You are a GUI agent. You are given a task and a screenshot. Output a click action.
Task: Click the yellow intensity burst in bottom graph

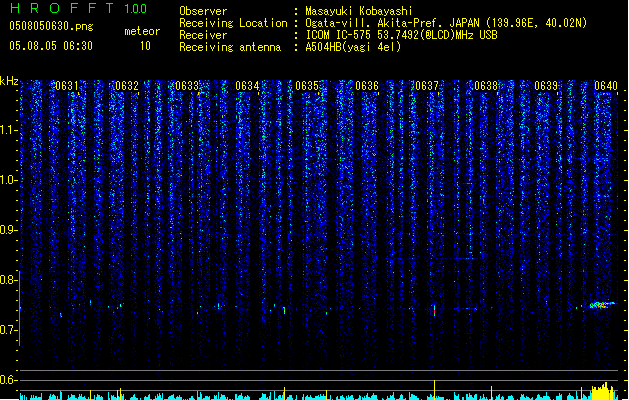[x=604, y=392]
